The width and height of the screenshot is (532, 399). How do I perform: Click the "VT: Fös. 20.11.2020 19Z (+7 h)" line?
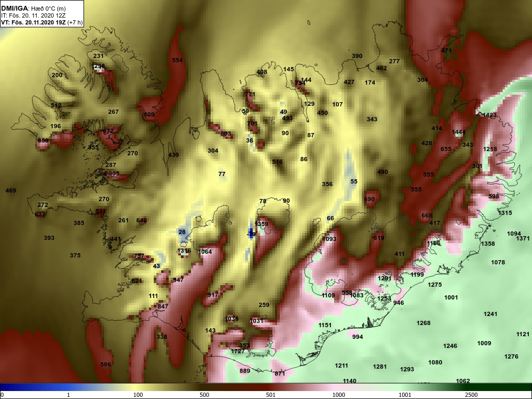coord(41,23)
